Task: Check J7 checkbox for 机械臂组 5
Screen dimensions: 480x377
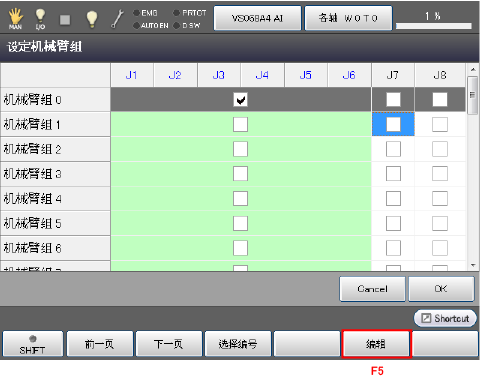Action: pos(393,223)
